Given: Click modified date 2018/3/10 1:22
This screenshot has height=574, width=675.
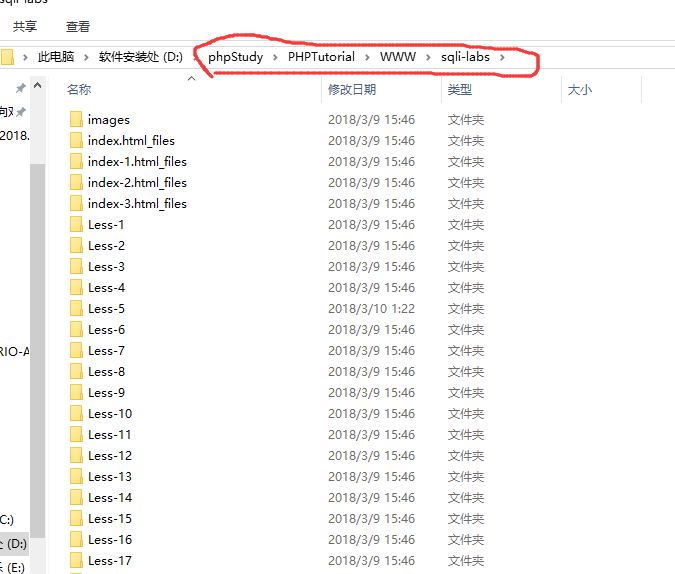Looking at the screenshot, I should [x=372, y=309].
